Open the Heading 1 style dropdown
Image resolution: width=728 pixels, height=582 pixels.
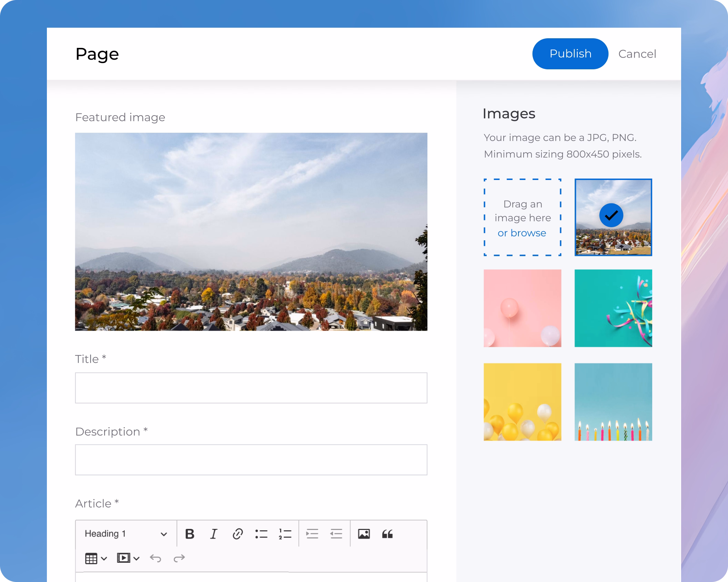(126, 534)
